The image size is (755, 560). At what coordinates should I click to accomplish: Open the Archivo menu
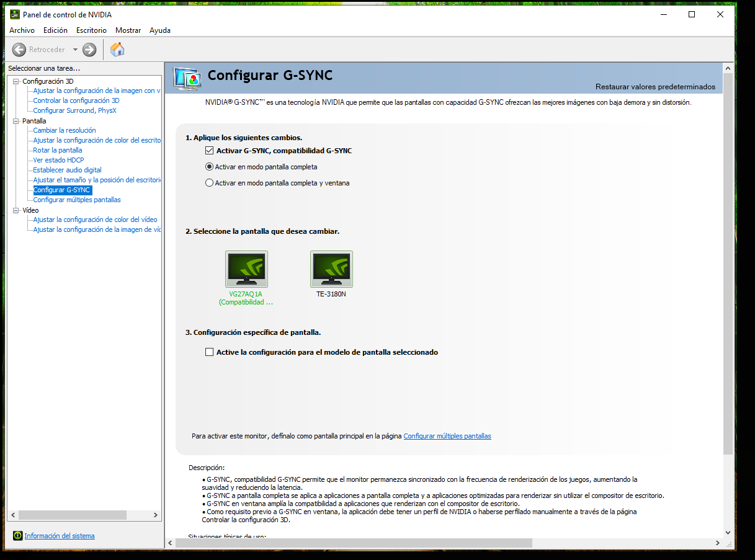pos(22,30)
